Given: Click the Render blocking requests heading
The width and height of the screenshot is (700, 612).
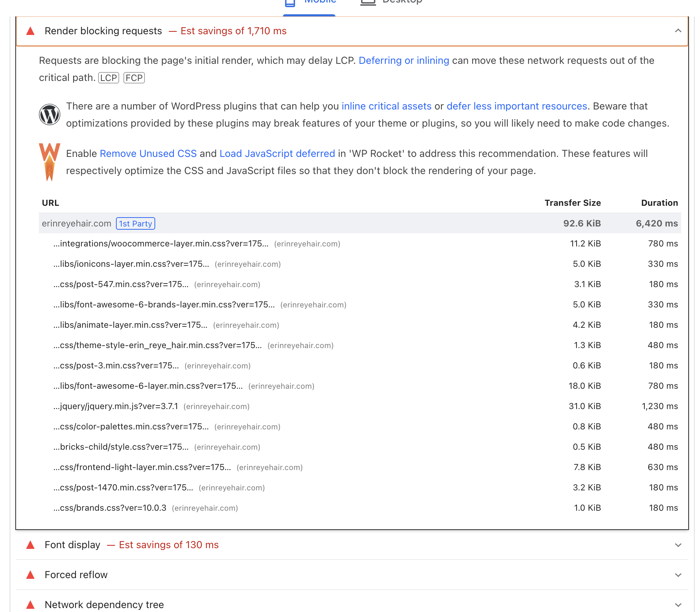Looking at the screenshot, I should click(x=103, y=31).
